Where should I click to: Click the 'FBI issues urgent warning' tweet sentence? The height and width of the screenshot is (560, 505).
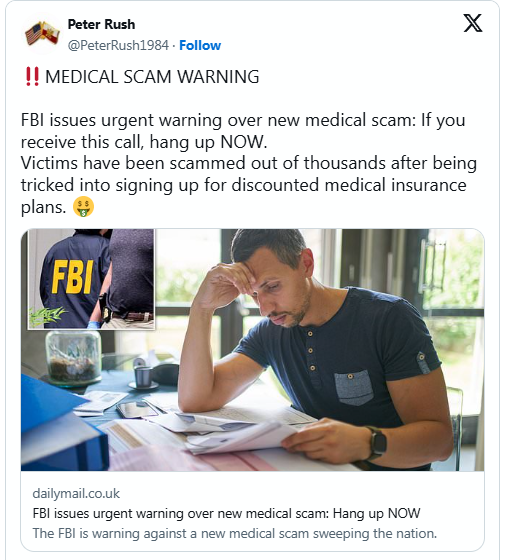coord(243,131)
